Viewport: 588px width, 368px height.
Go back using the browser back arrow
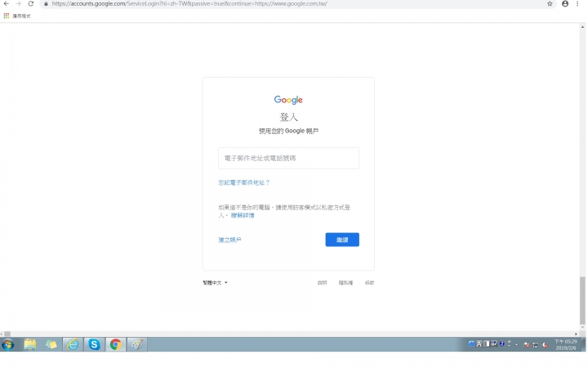click(7, 4)
